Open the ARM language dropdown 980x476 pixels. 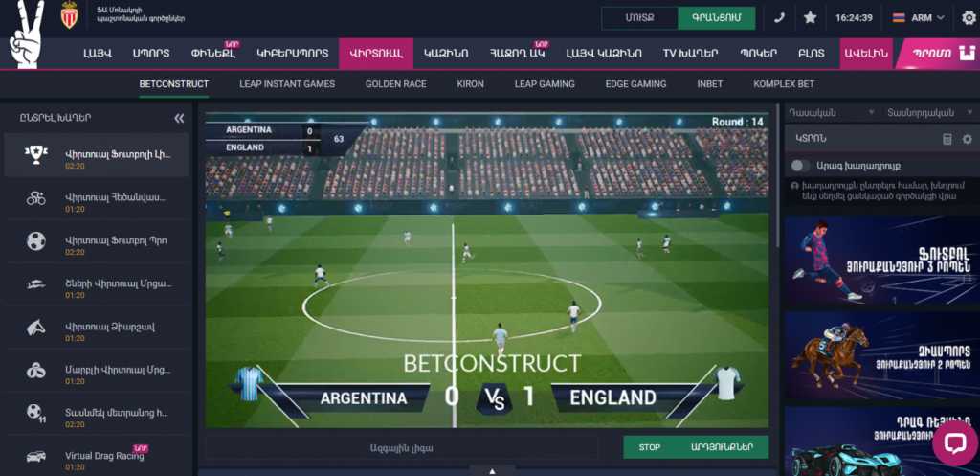[918, 18]
